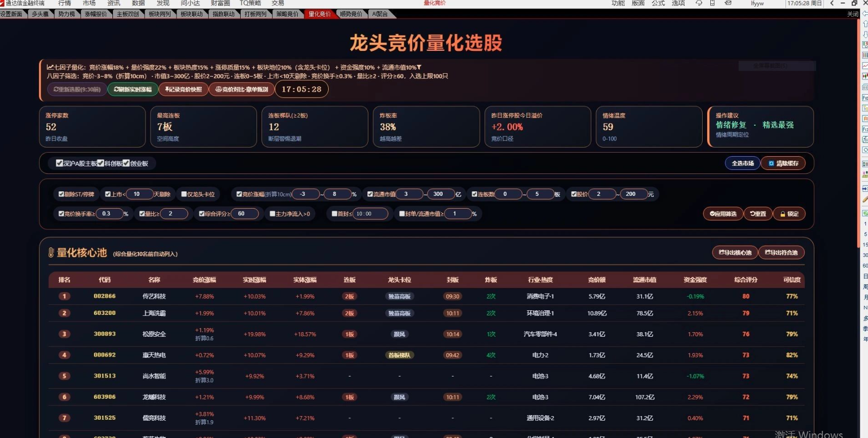Click the 导出核心池 export button
Image resolution: width=868 pixels, height=438 pixels.
[735, 252]
